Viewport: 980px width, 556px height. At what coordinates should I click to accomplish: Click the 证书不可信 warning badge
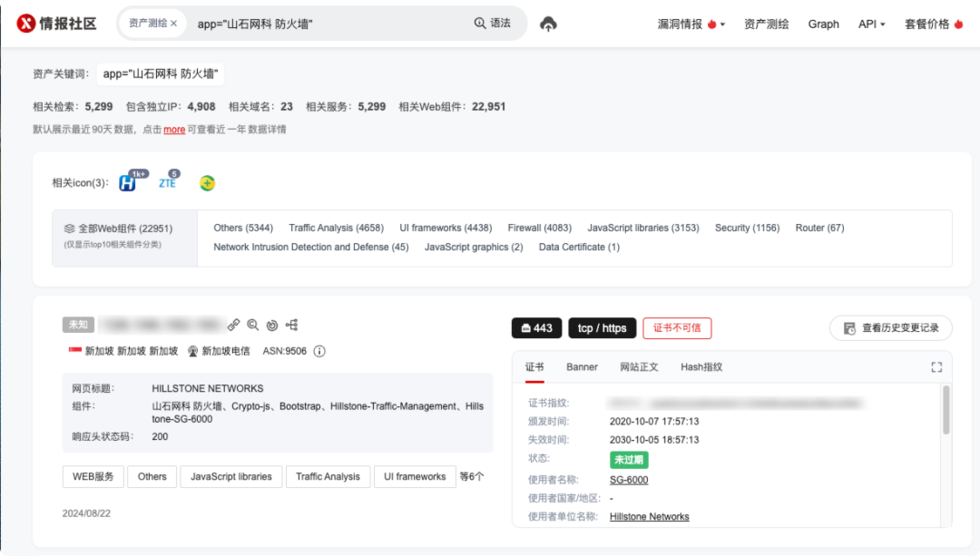(x=677, y=328)
